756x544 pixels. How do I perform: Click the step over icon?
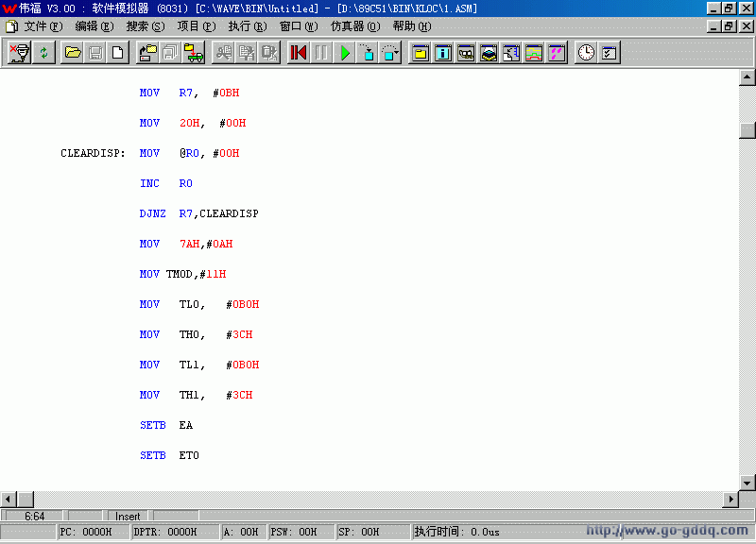click(x=390, y=53)
